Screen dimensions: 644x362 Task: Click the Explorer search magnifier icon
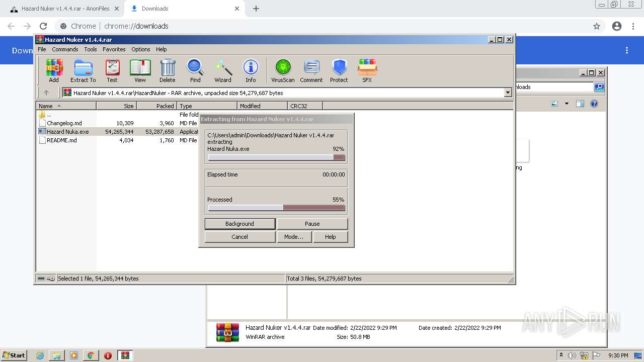click(x=599, y=87)
